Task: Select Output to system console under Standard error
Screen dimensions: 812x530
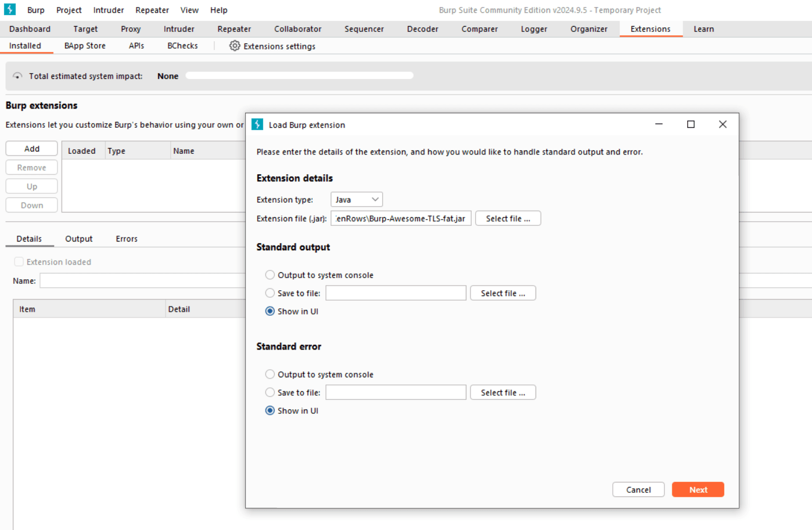Action: 270,374
